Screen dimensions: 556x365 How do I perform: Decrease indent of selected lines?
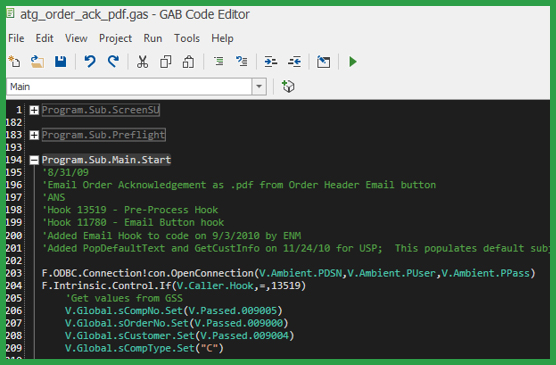[x=294, y=62]
